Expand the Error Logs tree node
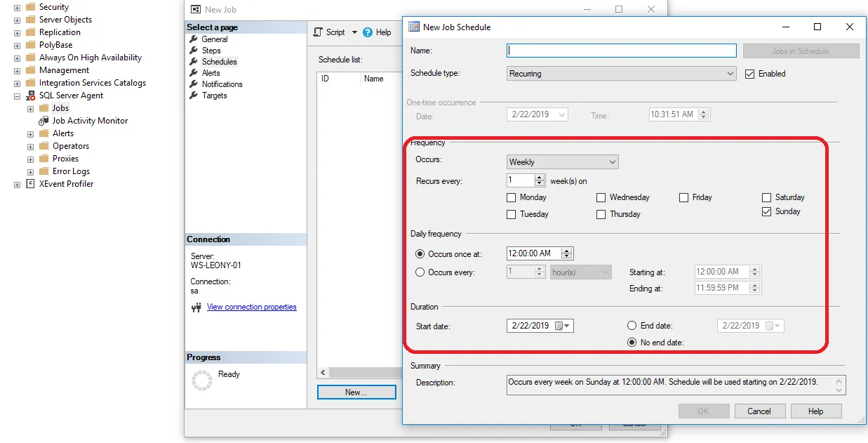The image size is (868, 443). coord(31,171)
